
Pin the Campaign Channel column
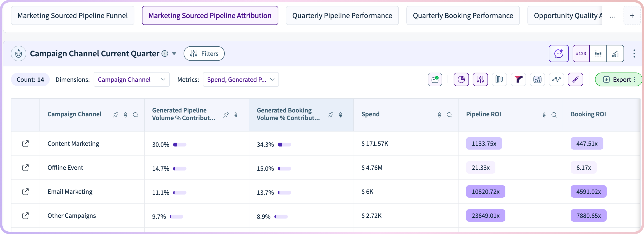[x=116, y=115]
